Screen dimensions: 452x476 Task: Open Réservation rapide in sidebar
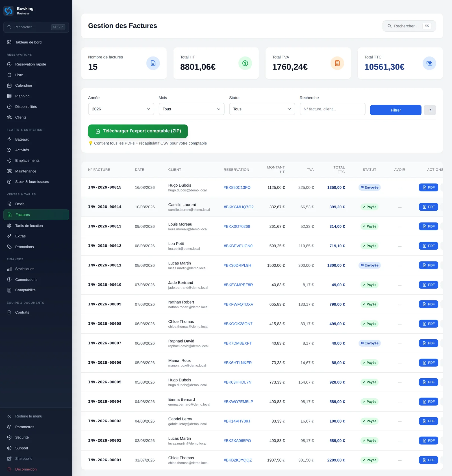pos(36,64)
